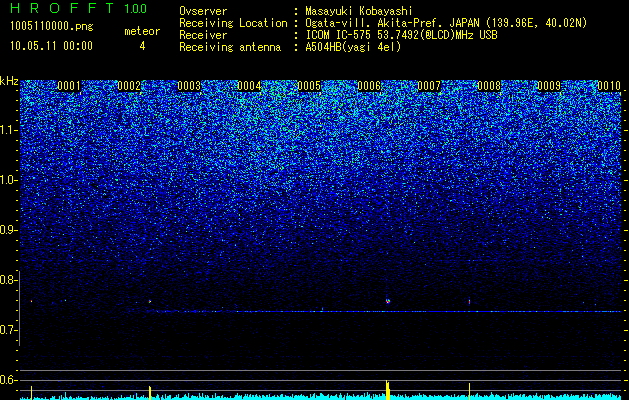629x400 pixels.
Task: Click time marker 0002
Action: [129, 86]
